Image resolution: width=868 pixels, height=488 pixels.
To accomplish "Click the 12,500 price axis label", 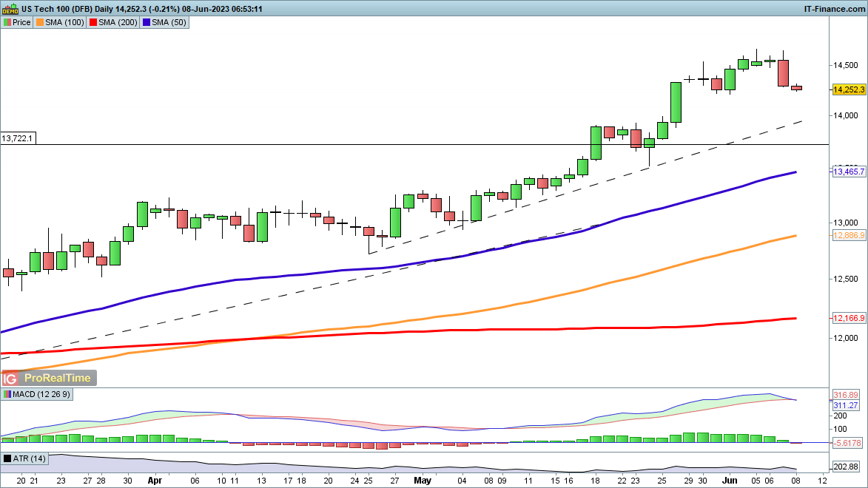I will [x=846, y=279].
